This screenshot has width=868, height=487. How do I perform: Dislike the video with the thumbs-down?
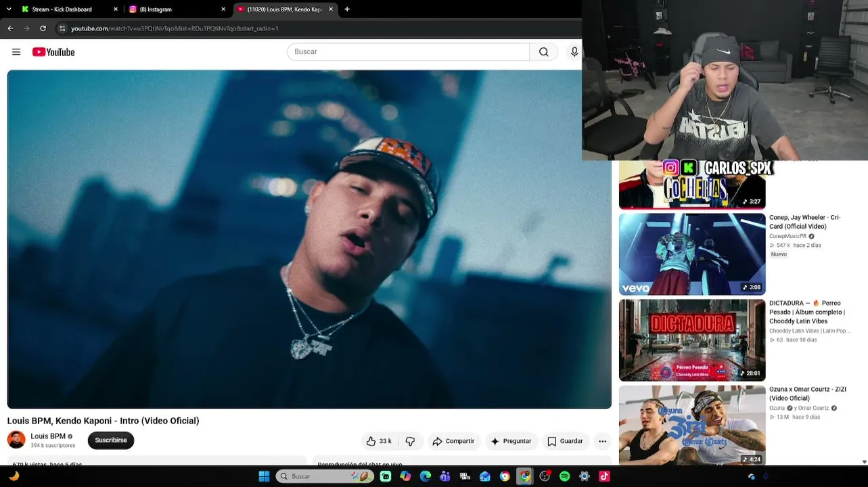pyautogui.click(x=410, y=441)
